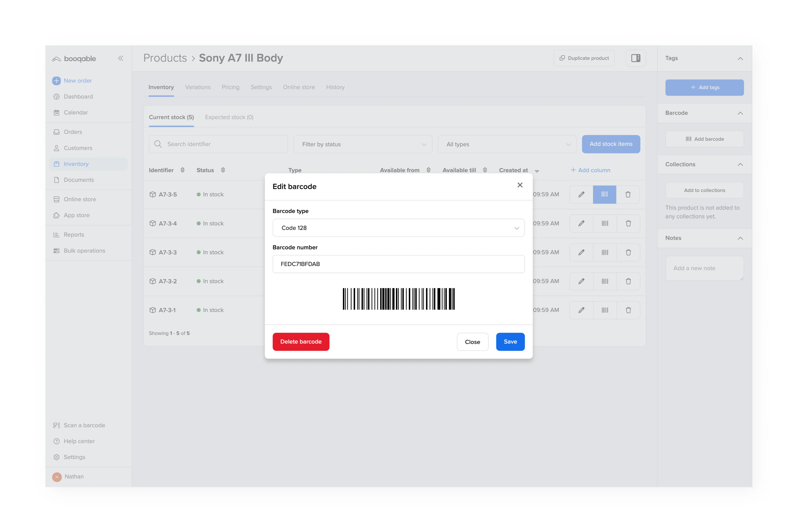The image size is (798, 532).
Task: Click Add tags button
Action: tap(704, 87)
